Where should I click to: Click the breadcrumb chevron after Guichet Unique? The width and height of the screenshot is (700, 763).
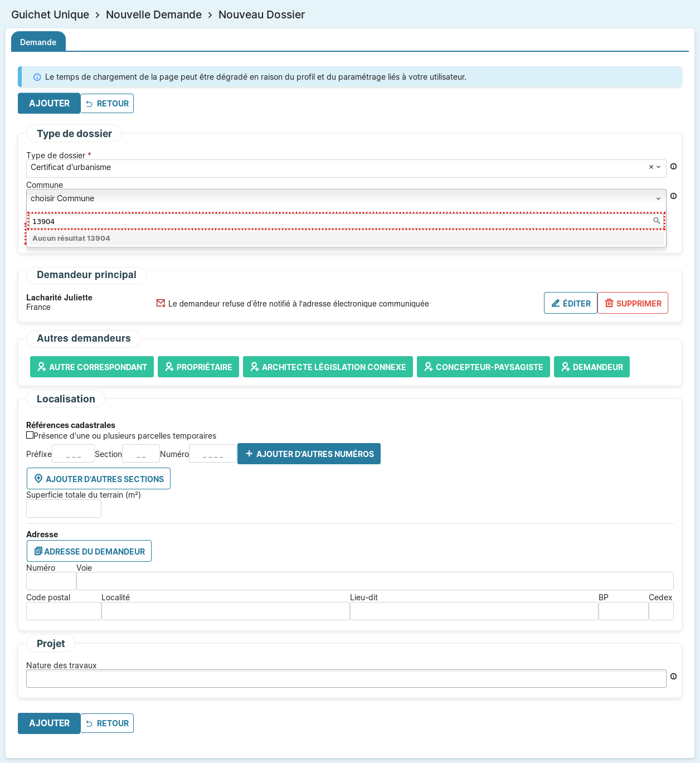(98, 15)
